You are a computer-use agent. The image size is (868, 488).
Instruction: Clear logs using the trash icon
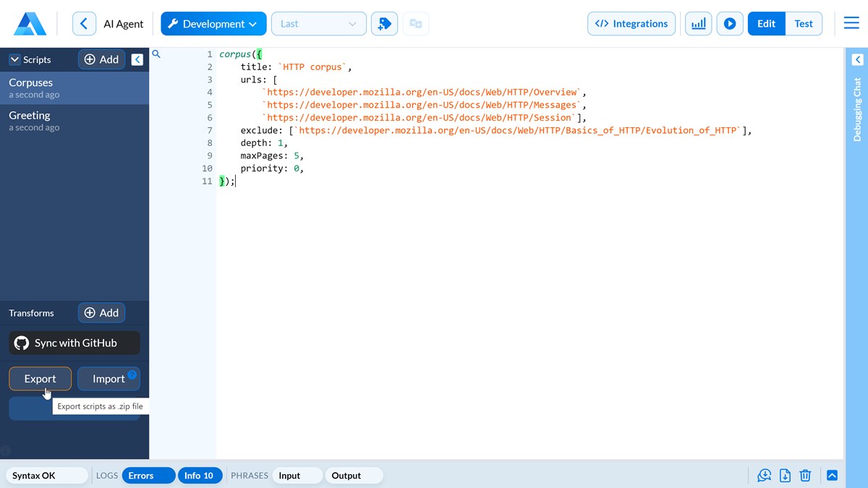tap(806, 475)
